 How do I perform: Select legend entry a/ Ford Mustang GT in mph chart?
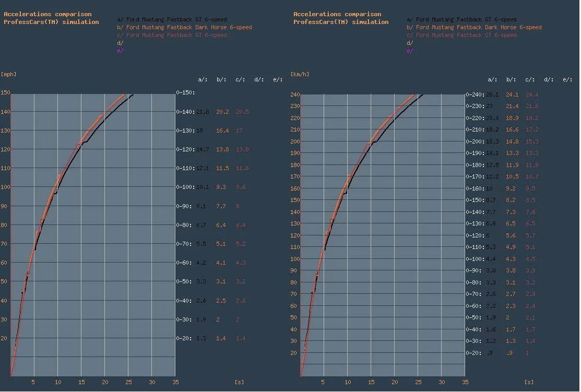point(172,19)
